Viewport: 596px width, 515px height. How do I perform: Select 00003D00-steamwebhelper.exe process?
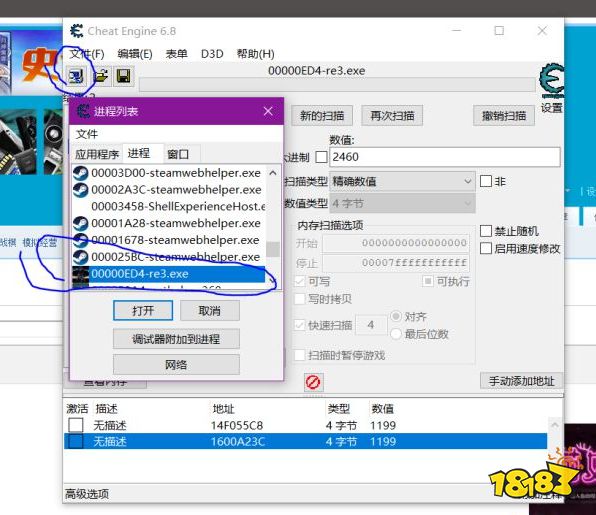[x=169, y=173]
